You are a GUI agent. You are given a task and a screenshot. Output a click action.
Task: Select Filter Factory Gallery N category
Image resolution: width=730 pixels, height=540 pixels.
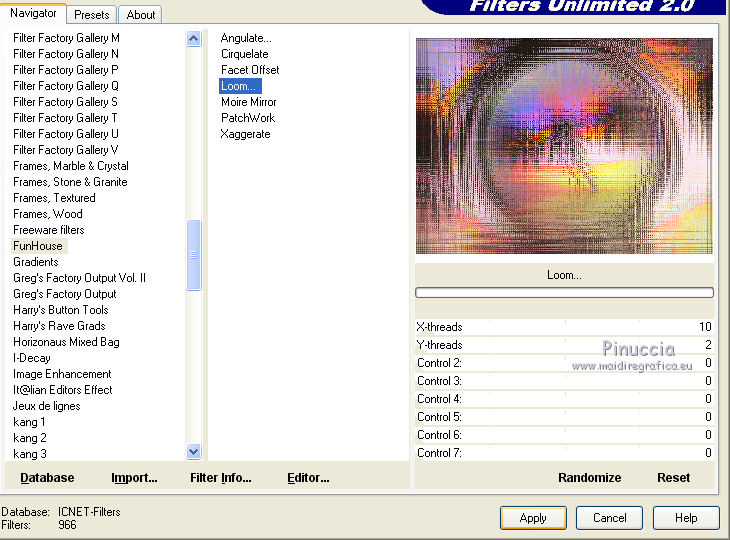66,54
